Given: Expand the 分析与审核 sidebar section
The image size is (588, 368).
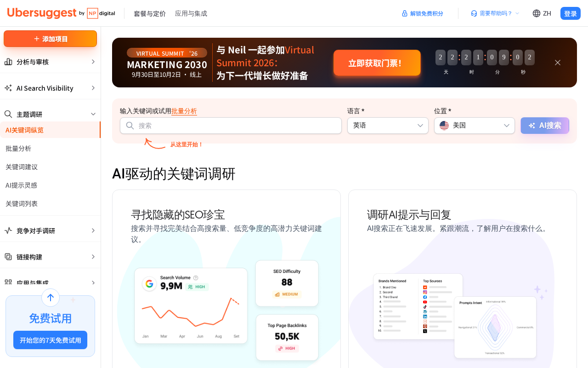Looking at the screenshot, I should [93, 62].
